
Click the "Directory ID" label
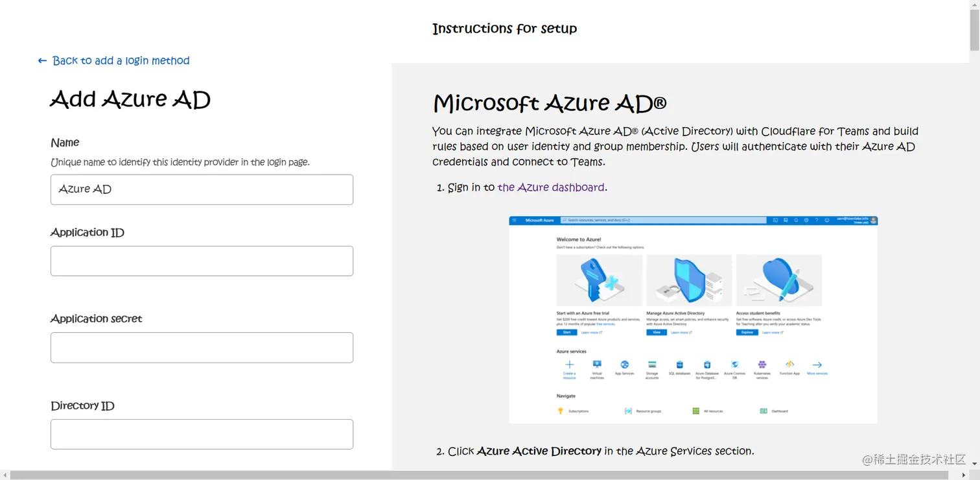click(82, 406)
